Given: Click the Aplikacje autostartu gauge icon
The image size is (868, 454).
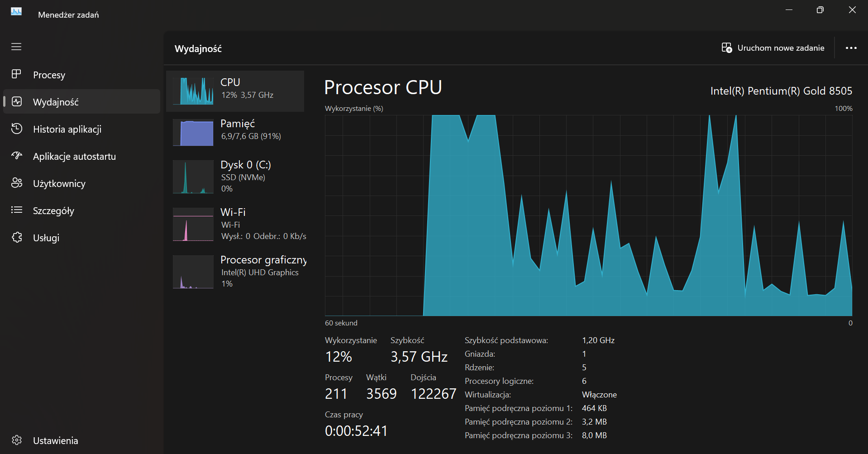Looking at the screenshot, I should coord(17,156).
